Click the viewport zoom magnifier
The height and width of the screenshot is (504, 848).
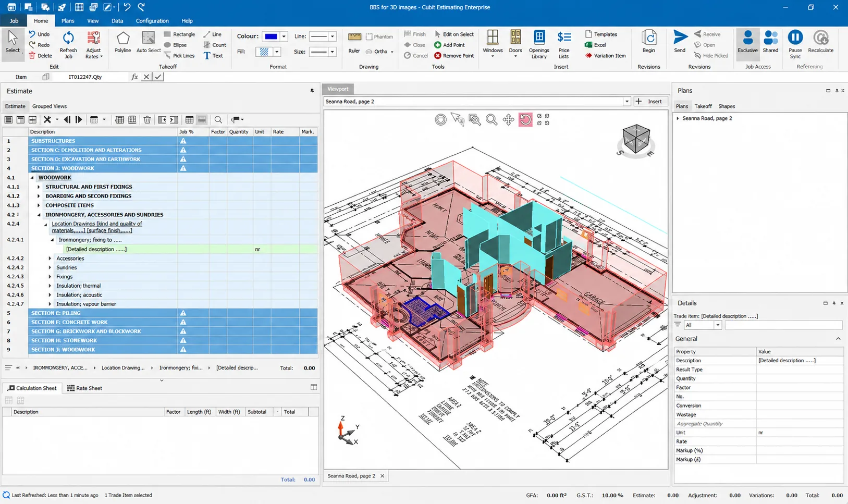tap(491, 120)
